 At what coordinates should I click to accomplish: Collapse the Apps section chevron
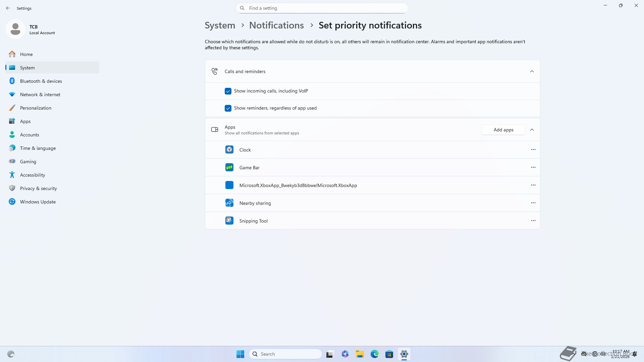coord(532,130)
